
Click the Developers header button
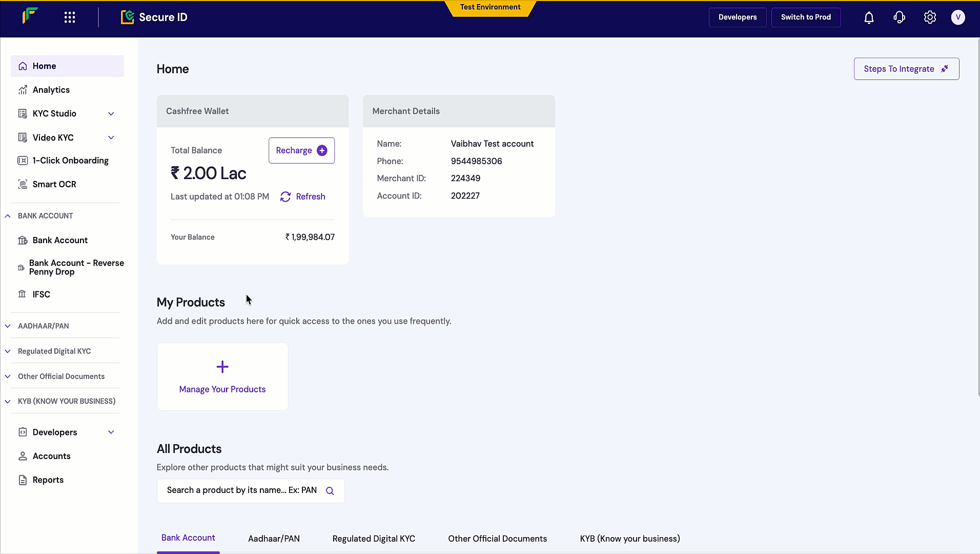click(x=738, y=17)
